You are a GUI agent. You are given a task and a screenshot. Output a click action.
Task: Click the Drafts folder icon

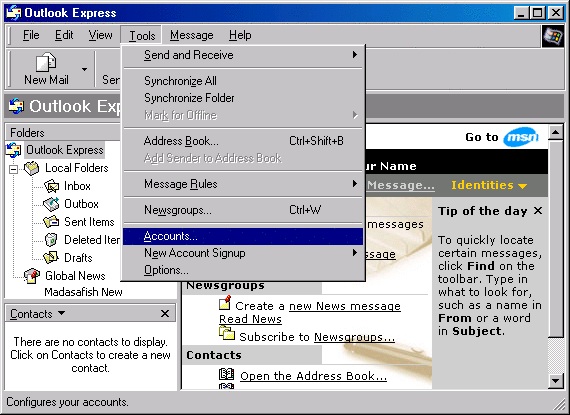coord(51,257)
